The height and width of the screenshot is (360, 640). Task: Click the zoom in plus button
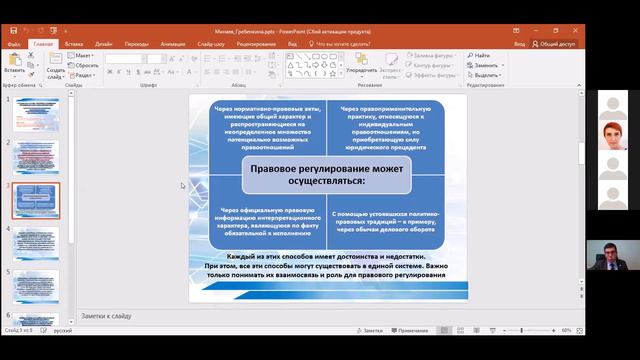click(553, 331)
